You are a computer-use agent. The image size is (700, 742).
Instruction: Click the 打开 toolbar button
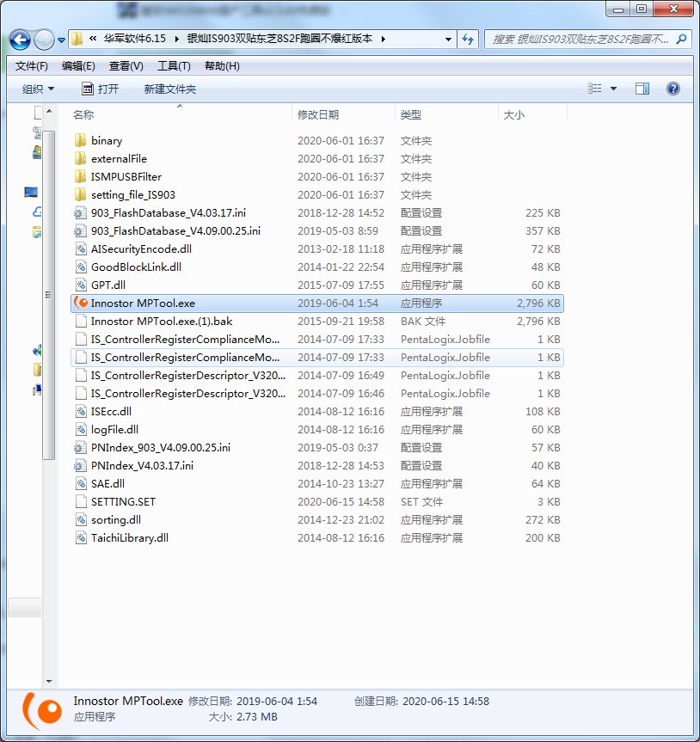pos(101,89)
